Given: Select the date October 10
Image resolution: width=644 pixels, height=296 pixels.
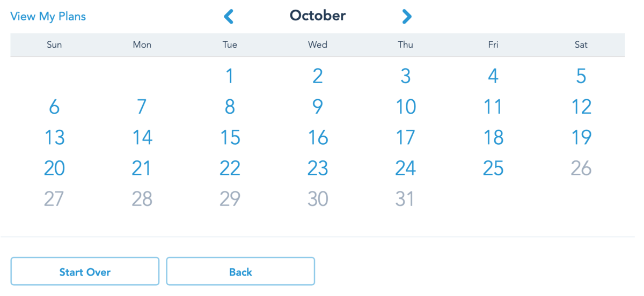Looking at the screenshot, I should [x=406, y=107].
